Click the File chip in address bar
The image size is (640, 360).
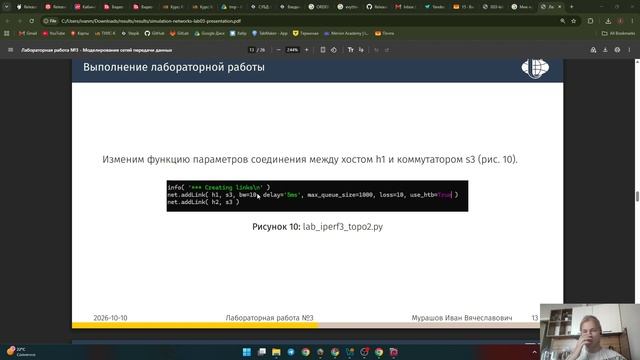pos(50,21)
